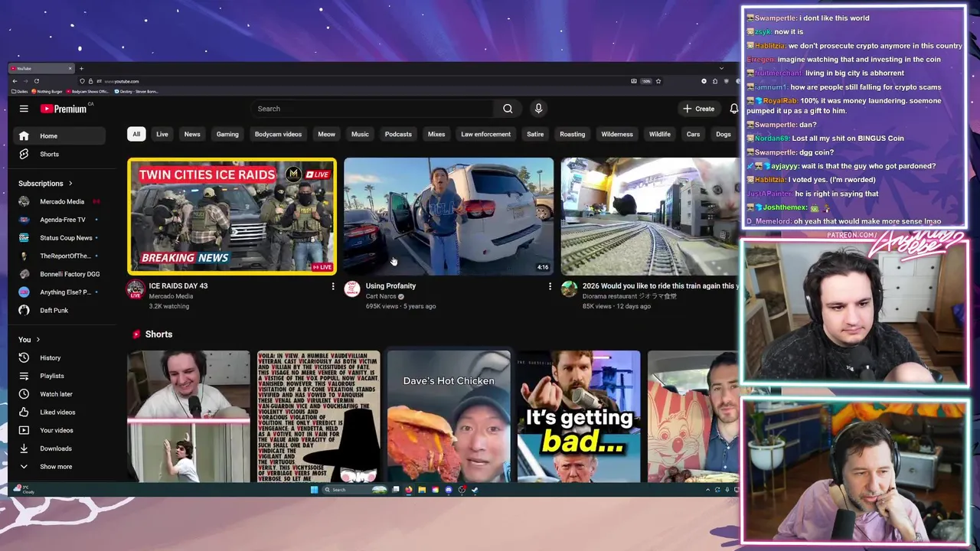Select the Roasting filter chip
980x551 pixels.
[x=572, y=134]
